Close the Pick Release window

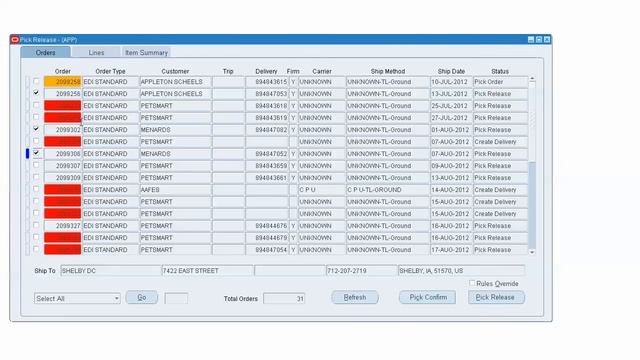coord(547,40)
